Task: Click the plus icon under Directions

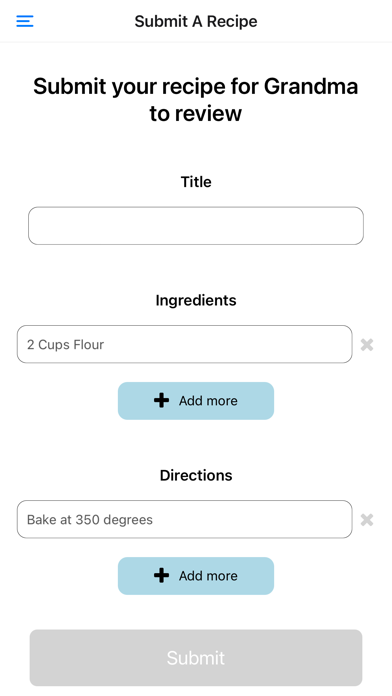Action: [161, 576]
